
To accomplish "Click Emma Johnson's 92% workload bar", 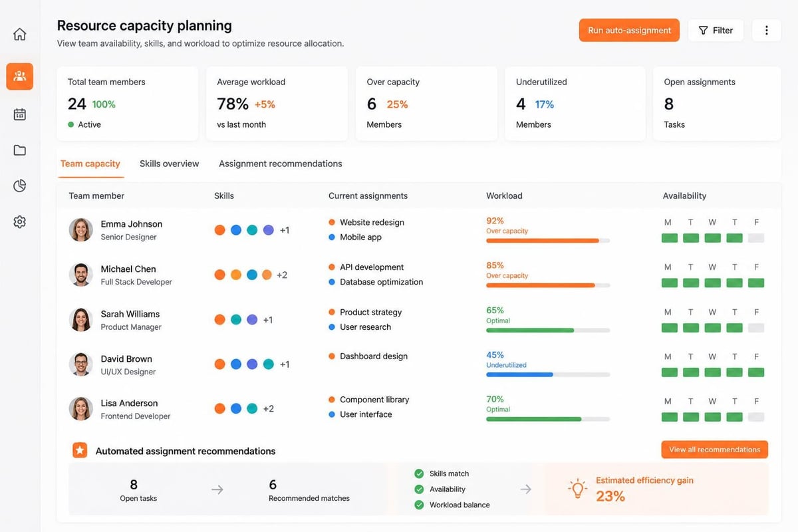I will point(548,241).
